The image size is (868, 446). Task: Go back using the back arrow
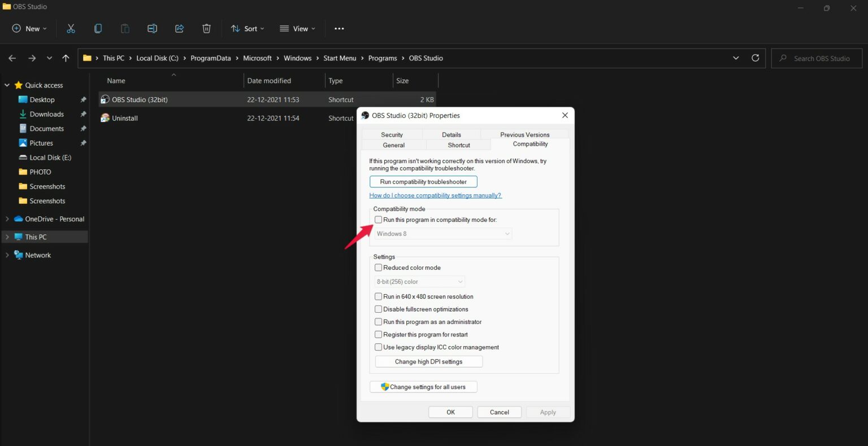[12, 58]
